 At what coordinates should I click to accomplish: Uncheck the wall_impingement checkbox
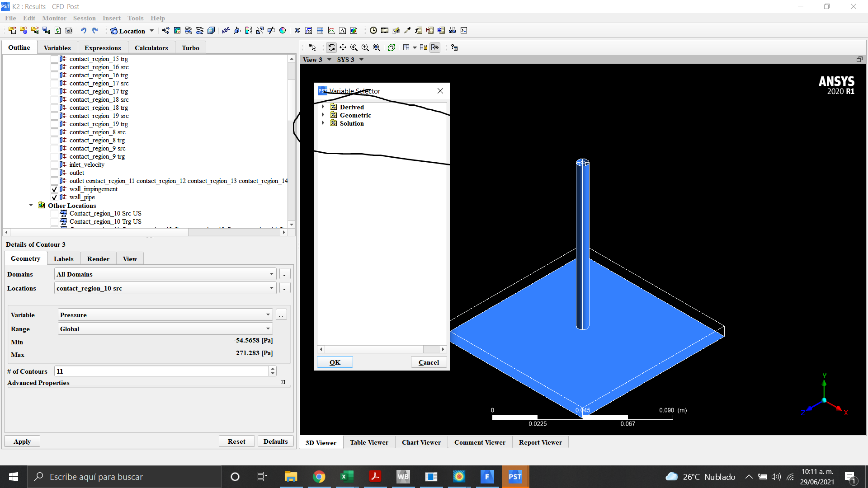(54, 189)
